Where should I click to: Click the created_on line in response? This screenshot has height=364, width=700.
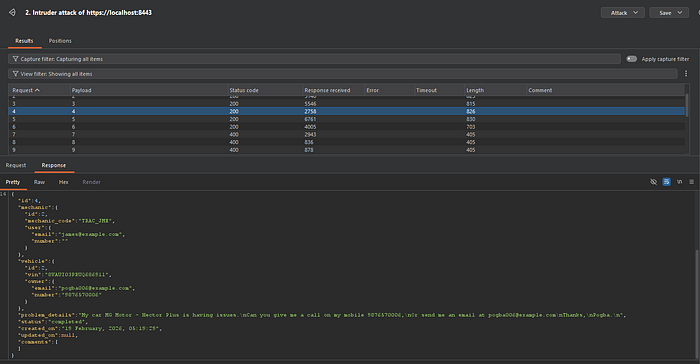[x=90, y=328]
